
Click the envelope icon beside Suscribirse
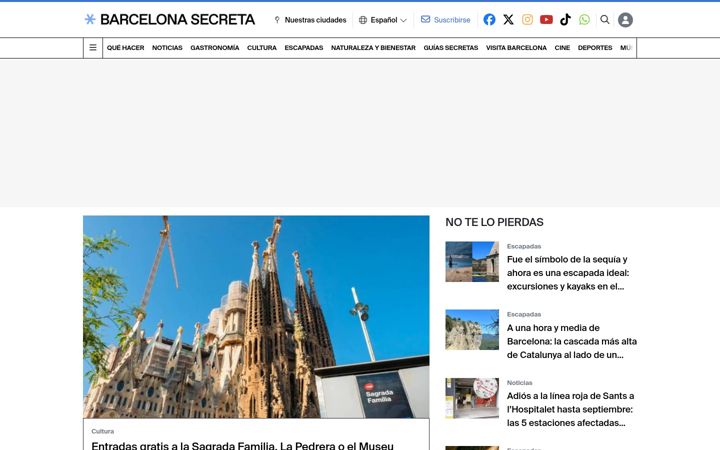click(x=426, y=19)
